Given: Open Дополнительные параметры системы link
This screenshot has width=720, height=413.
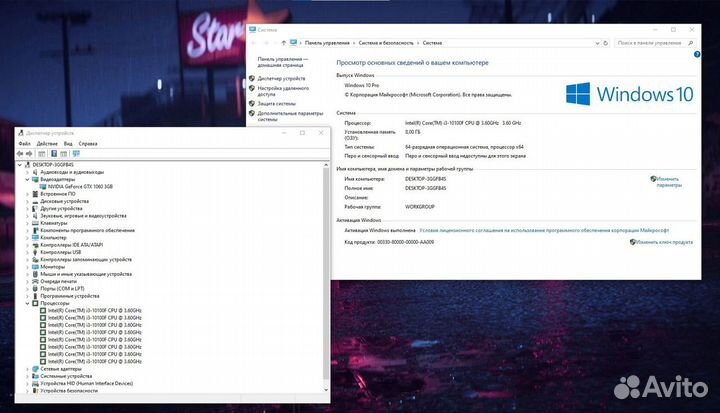Looking at the screenshot, I should (290, 116).
